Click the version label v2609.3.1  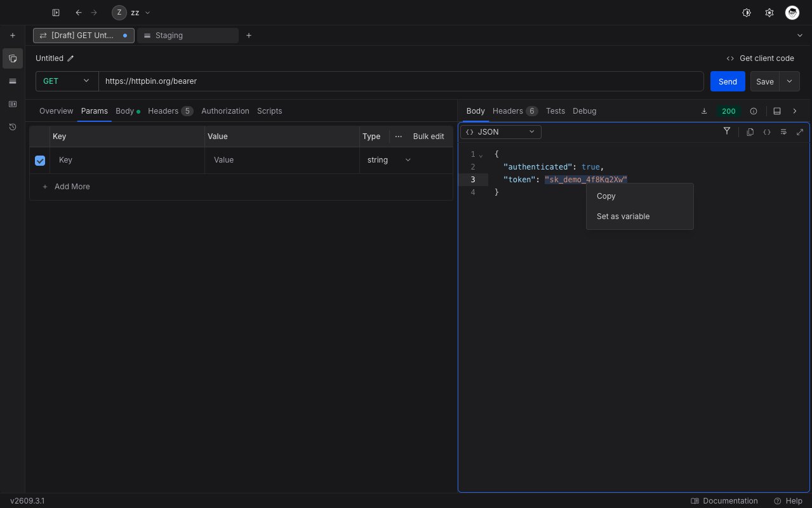click(27, 501)
